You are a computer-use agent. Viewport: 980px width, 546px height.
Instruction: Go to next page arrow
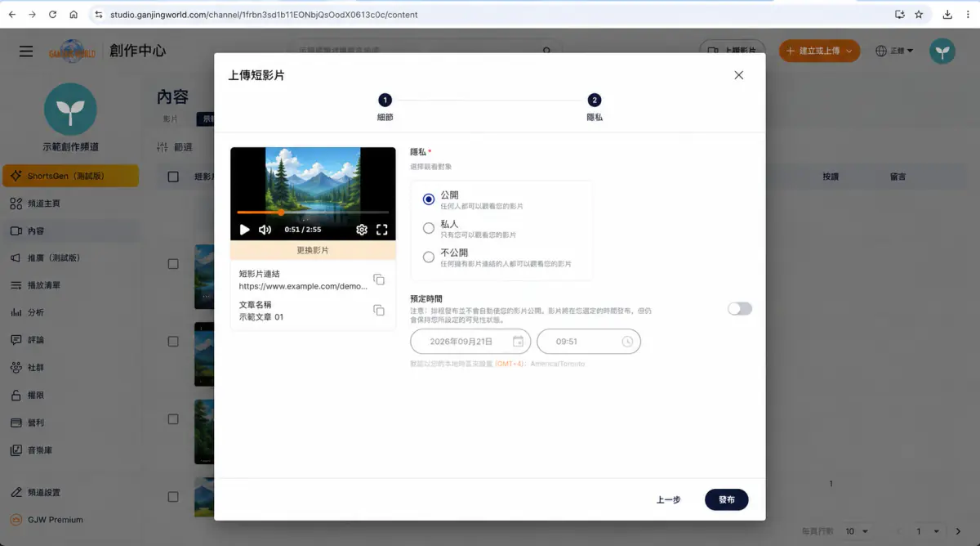pos(959,531)
